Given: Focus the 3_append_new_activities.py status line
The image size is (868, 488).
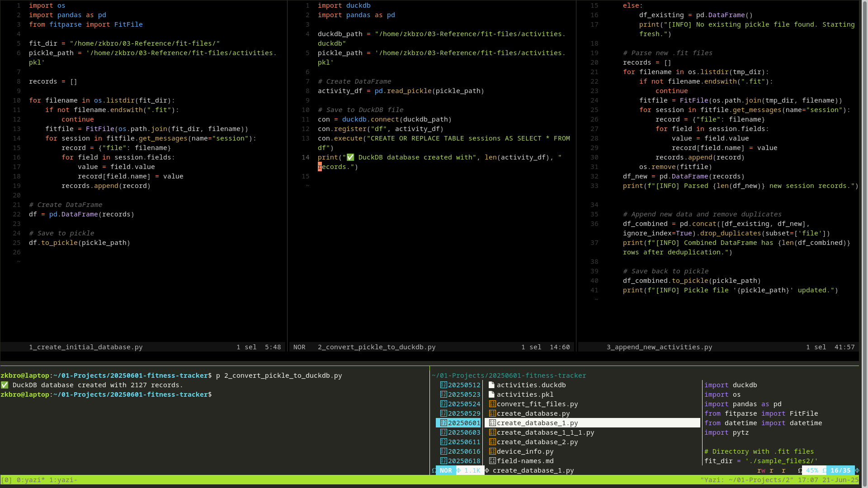Looking at the screenshot, I should [659, 347].
